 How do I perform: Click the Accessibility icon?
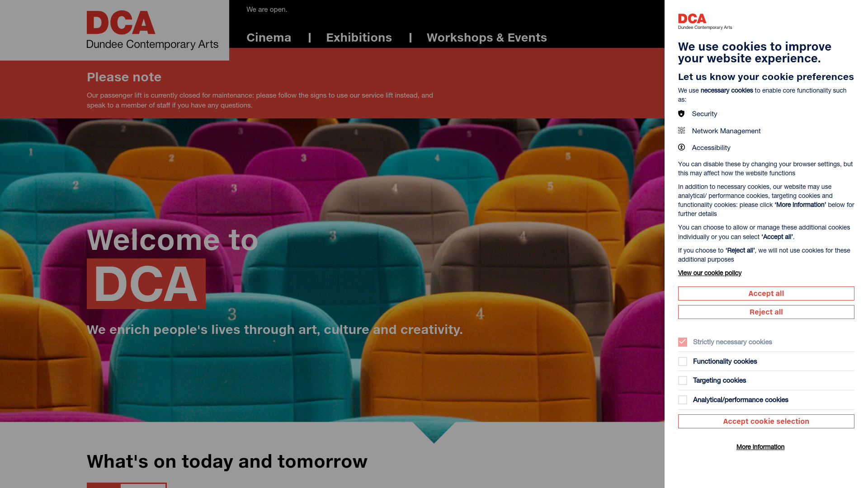pyautogui.click(x=681, y=147)
